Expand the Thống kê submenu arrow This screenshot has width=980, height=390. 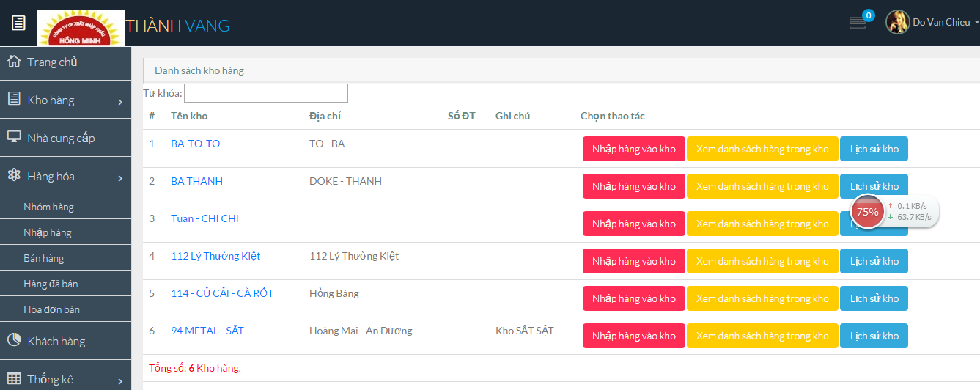tap(120, 380)
